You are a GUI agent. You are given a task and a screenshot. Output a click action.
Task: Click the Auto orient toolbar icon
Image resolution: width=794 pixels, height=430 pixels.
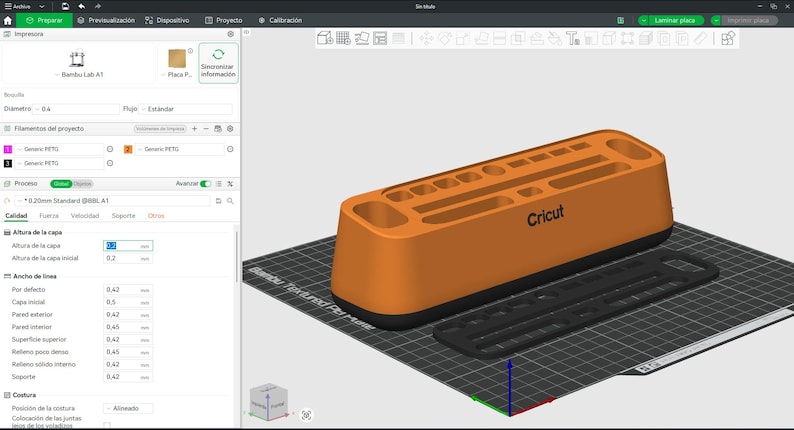pos(362,38)
